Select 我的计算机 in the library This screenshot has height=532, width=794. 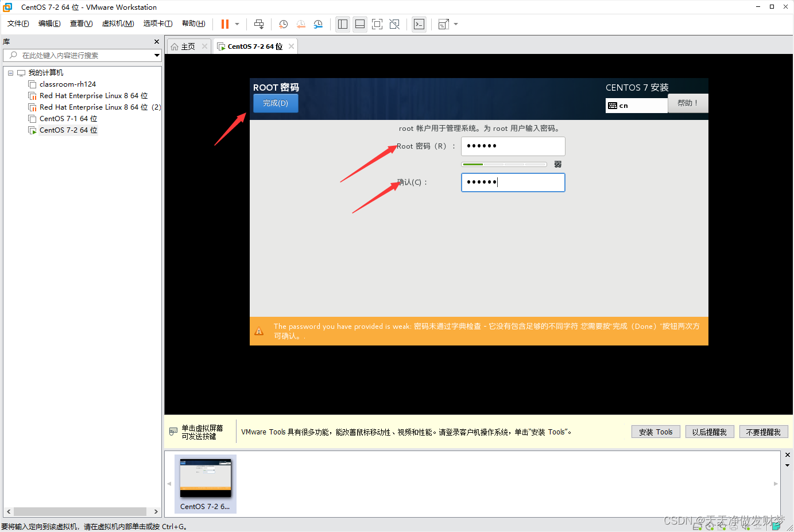(46, 73)
